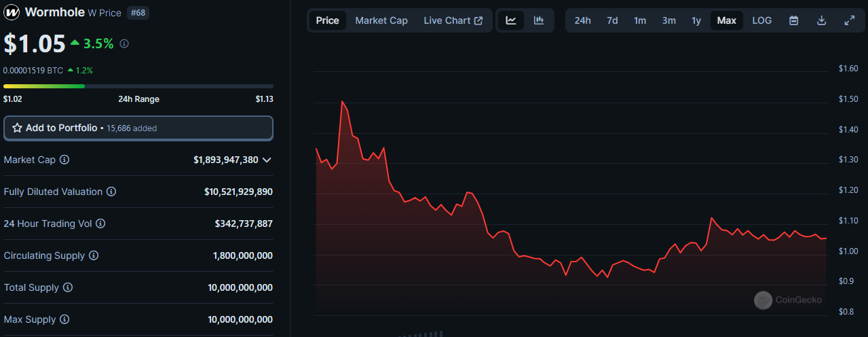Open the Market Cap info tooltip icon

pyautogui.click(x=64, y=160)
